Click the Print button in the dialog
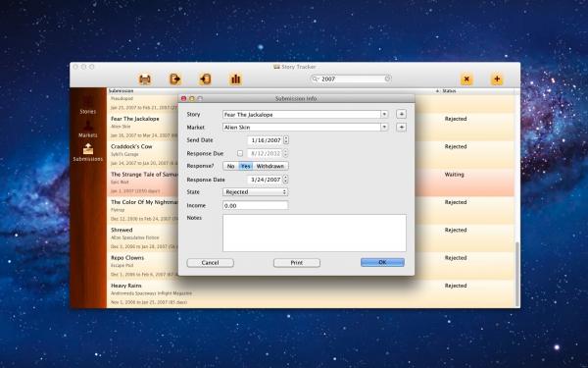 coord(297,262)
